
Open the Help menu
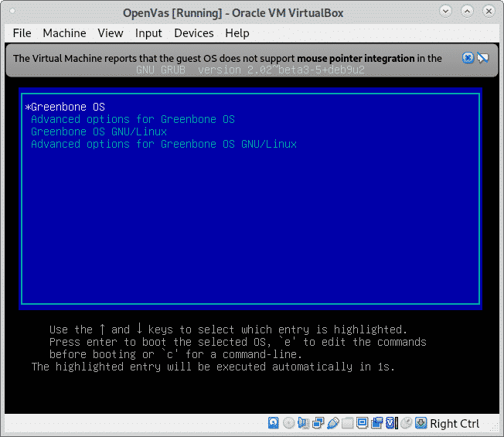[x=237, y=33]
